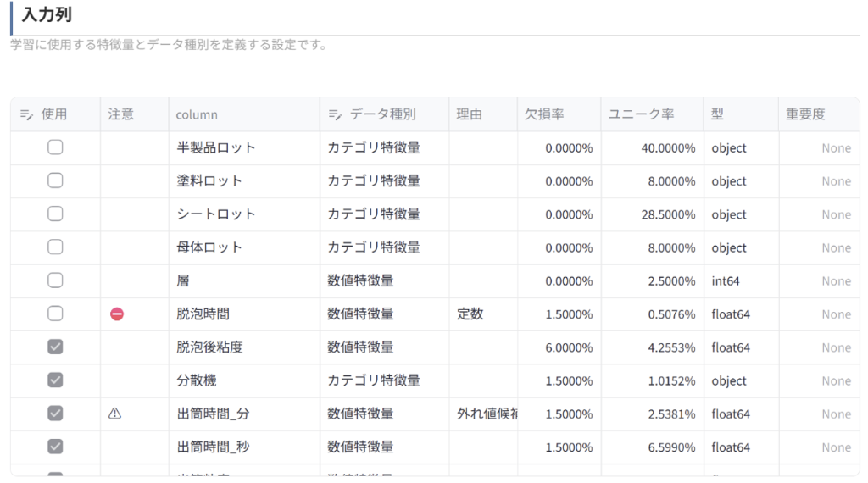The image size is (868, 483).
Task: Check the 使用 box for 半製品ロット
Action: point(55,147)
